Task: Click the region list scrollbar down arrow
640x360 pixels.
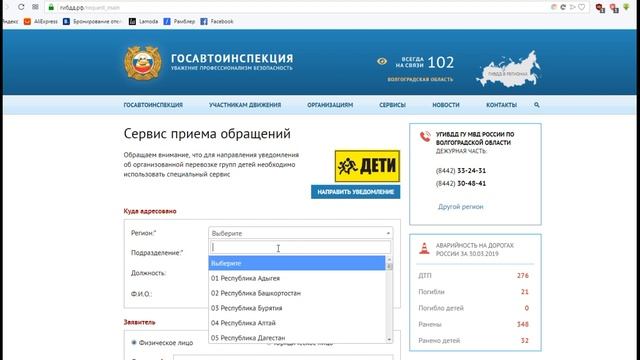Action: click(389, 339)
